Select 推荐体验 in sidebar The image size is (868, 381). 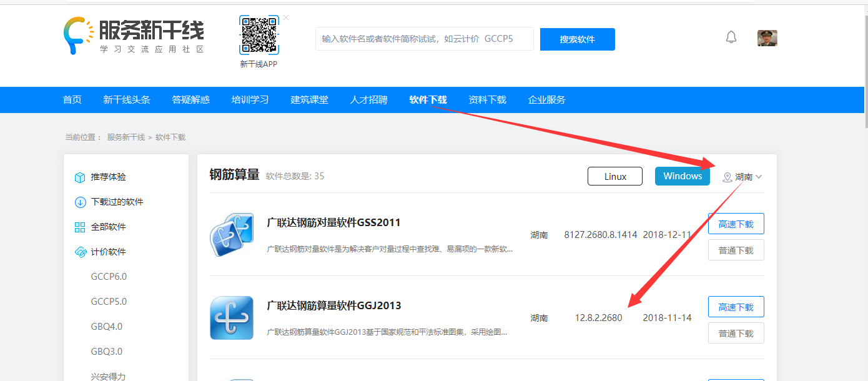[x=108, y=177]
